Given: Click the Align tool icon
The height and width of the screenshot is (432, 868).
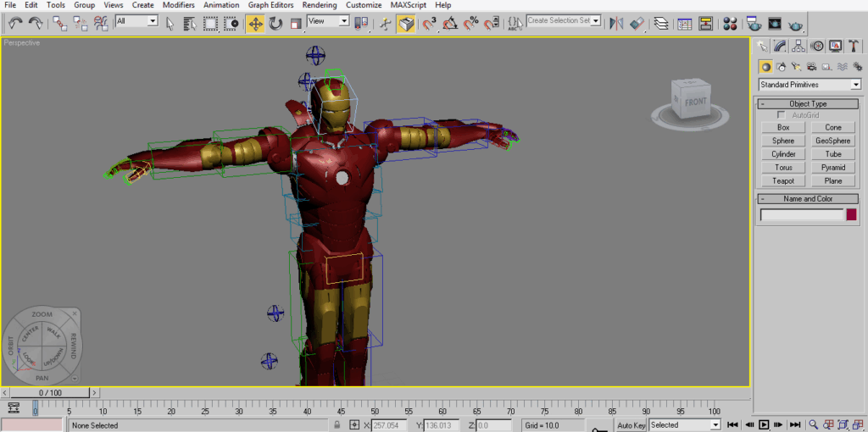Looking at the screenshot, I should 637,23.
